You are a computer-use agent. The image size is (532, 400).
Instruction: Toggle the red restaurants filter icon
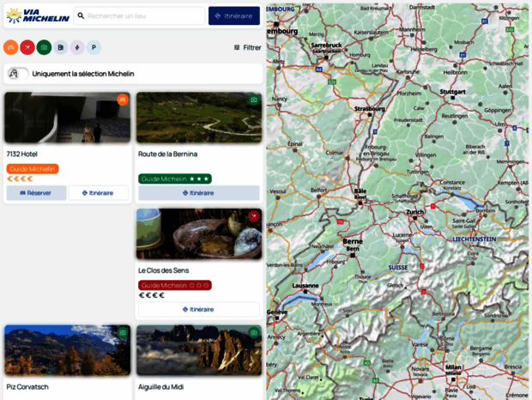pos(27,47)
